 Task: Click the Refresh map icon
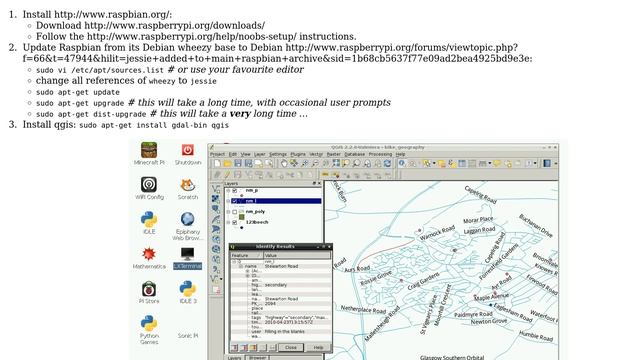point(387,163)
